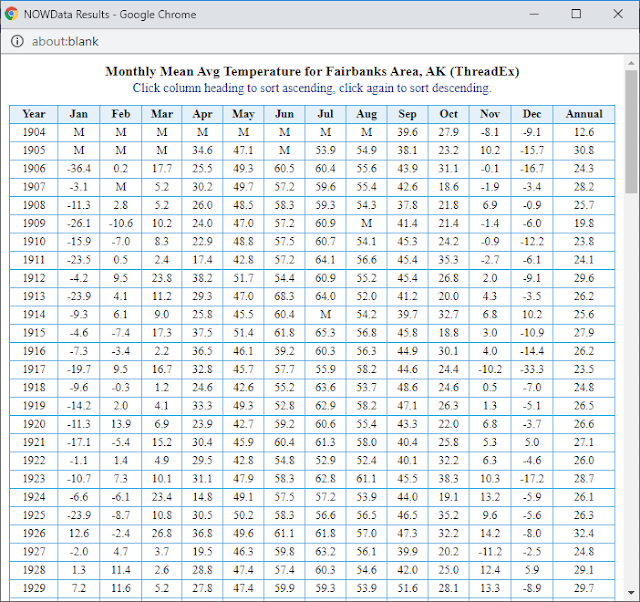Sort by the Jun column heading
640x602 pixels.
pos(284,114)
